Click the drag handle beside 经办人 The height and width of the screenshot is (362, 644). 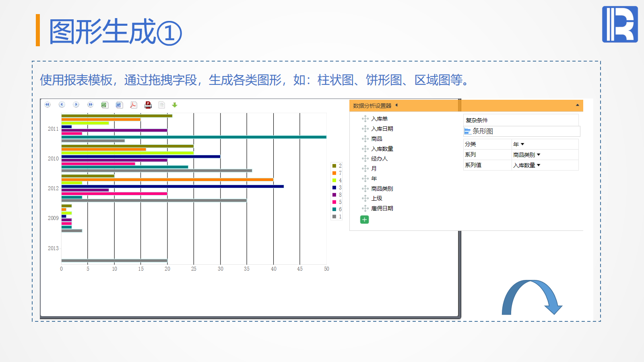[365, 158]
